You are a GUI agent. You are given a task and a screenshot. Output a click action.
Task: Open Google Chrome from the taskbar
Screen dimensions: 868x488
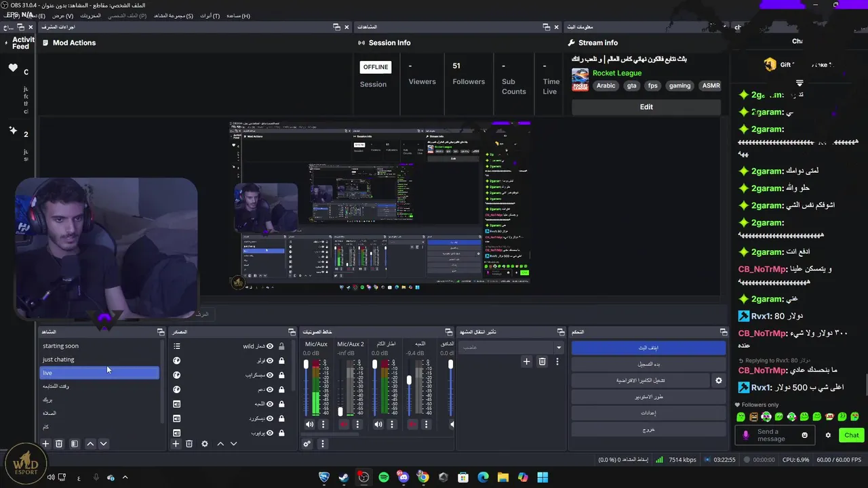423,478
